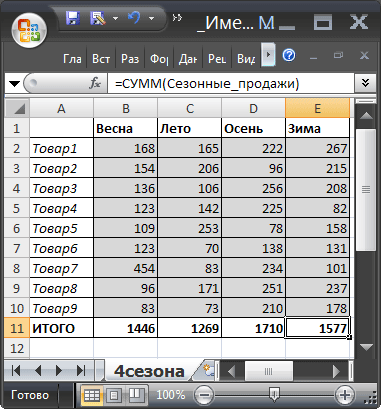Select row 1 header

(x=17, y=128)
